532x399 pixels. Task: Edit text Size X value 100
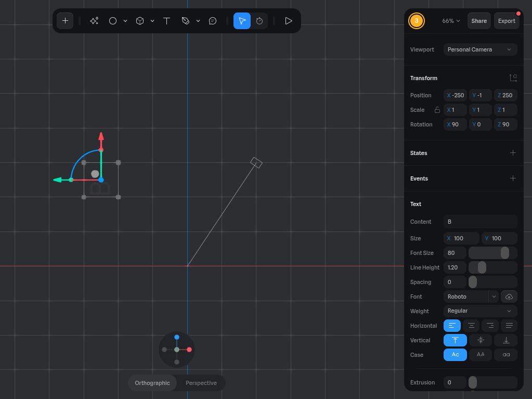(x=461, y=238)
